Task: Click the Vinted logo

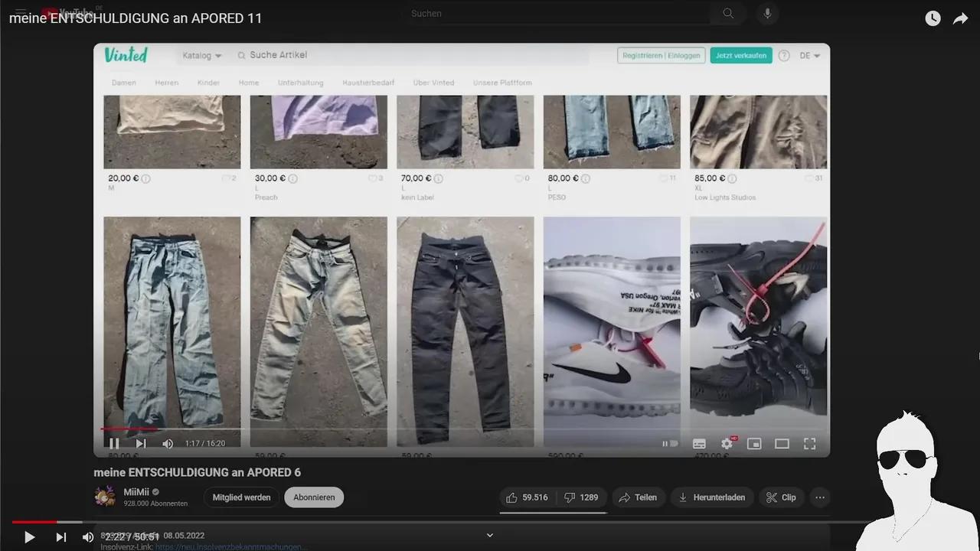Action: (x=126, y=55)
